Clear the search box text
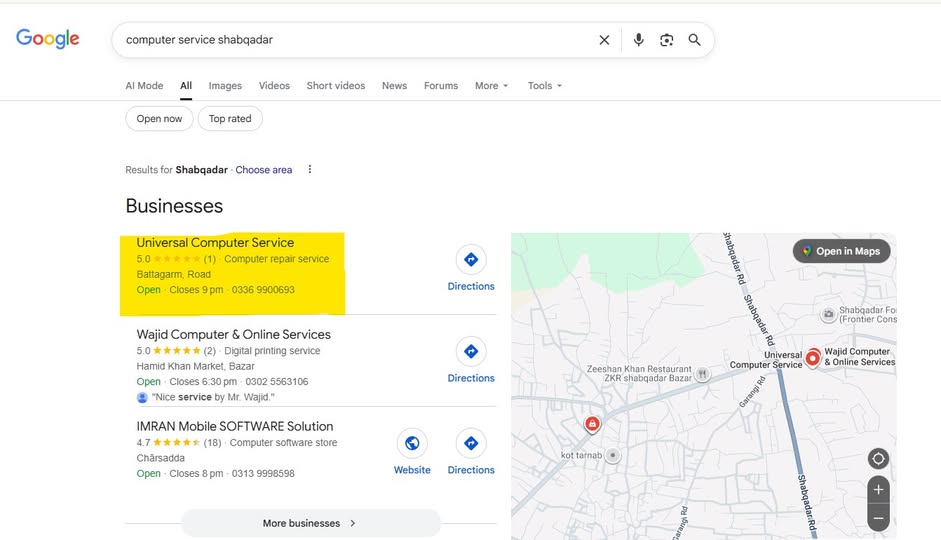 [x=604, y=40]
